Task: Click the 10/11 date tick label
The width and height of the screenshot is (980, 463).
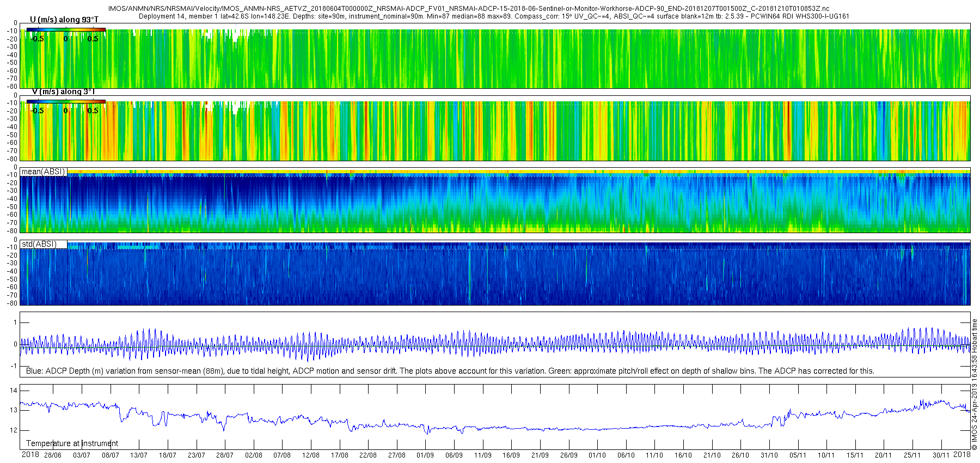Action: pyautogui.click(x=826, y=455)
